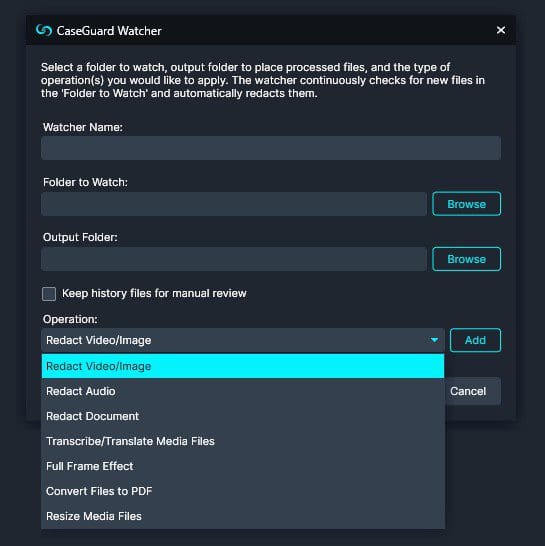Viewport: 545px width, 546px height.
Task: Click the Folder to Watch path field
Action: pyautogui.click(x=234, y=204)
